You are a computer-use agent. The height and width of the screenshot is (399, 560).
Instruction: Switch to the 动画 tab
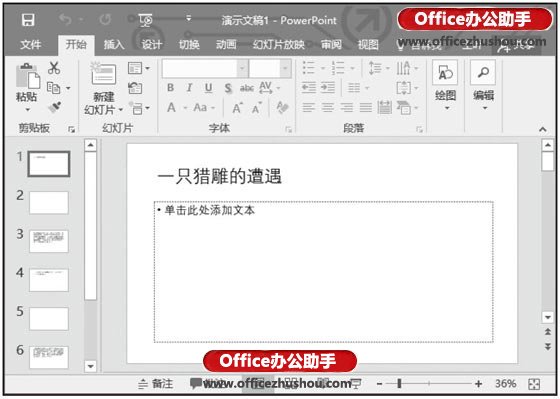[x=226, y=45]
